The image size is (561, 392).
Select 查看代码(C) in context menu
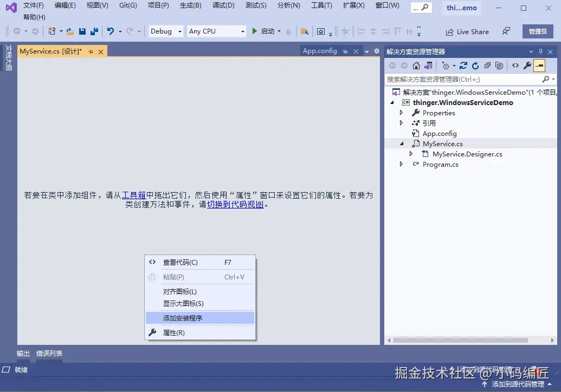tap(201, 262)
